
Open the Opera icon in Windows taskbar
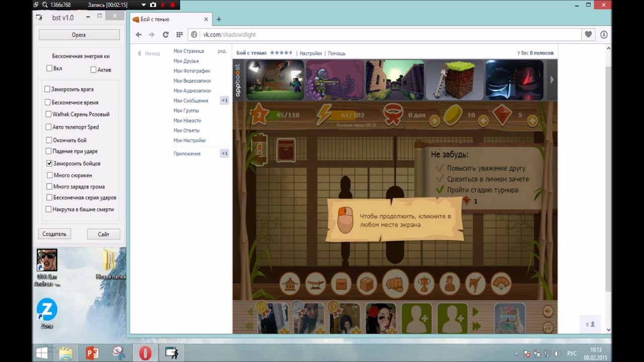(145, 353)
